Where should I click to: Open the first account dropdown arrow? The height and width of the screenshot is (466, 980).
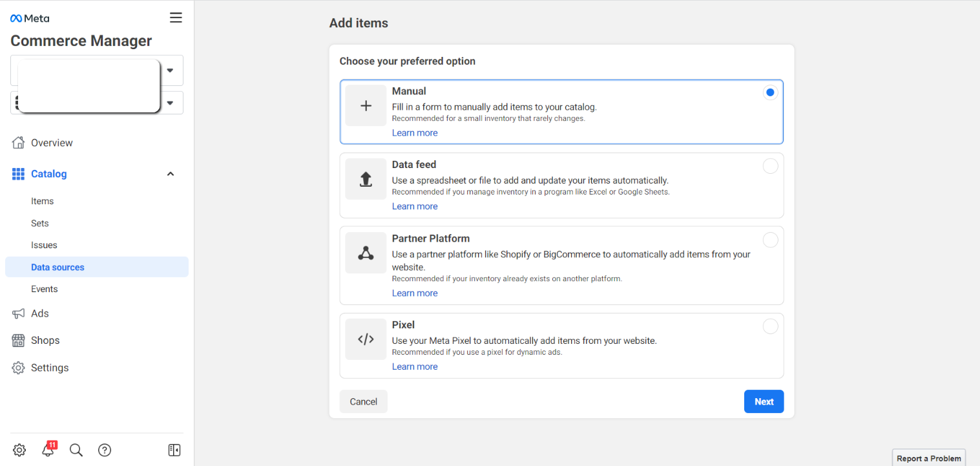(170, 70)
